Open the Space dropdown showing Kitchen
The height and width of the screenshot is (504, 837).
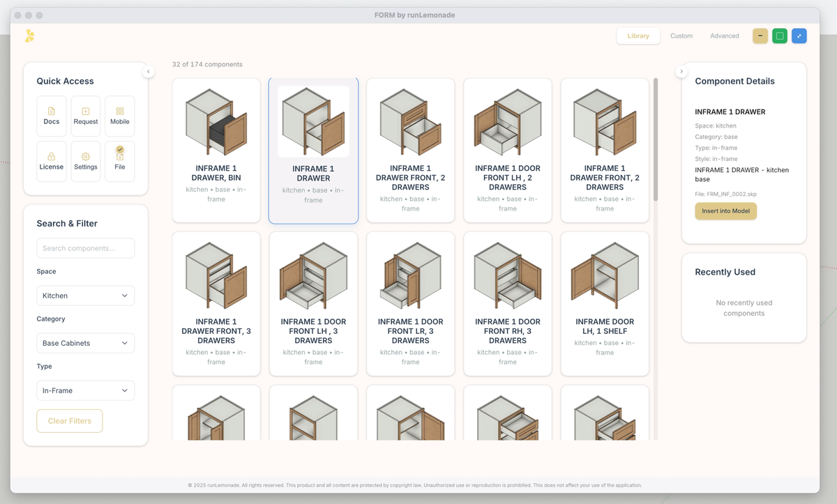click(85, 295)
